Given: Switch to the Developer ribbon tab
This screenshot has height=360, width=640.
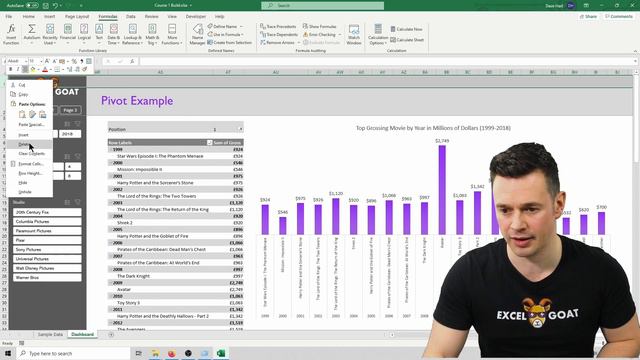Looking at the screenshot, I should pyautogui.click(x=196, y=16).
